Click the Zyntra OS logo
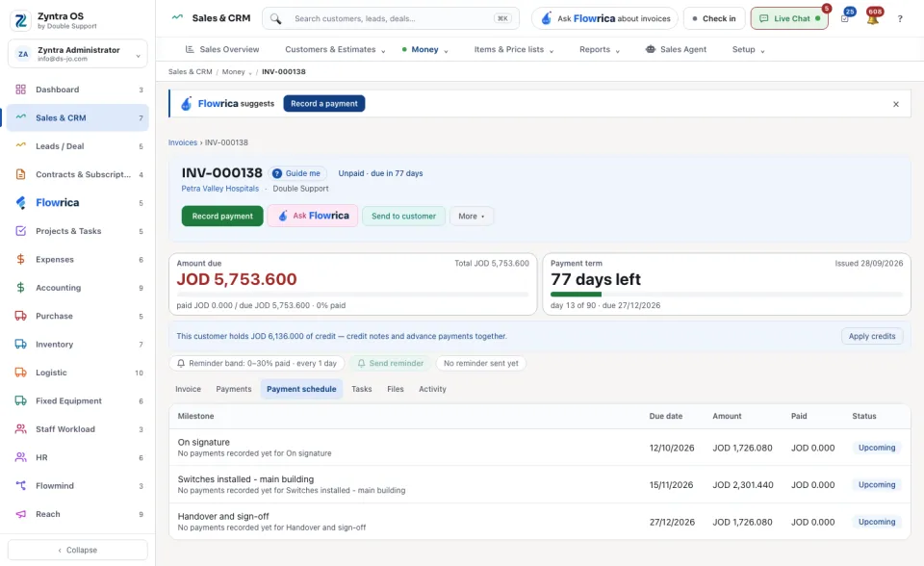 coord(20,20)
